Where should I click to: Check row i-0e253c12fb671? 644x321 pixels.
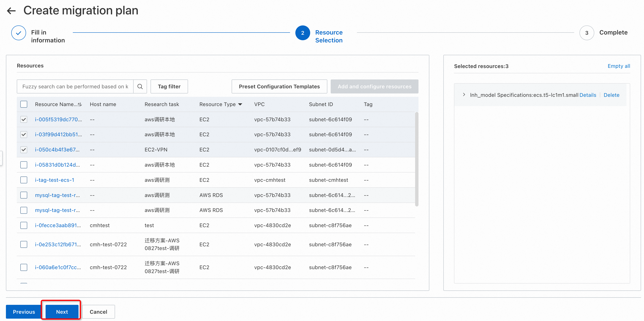tap(24, 244)
